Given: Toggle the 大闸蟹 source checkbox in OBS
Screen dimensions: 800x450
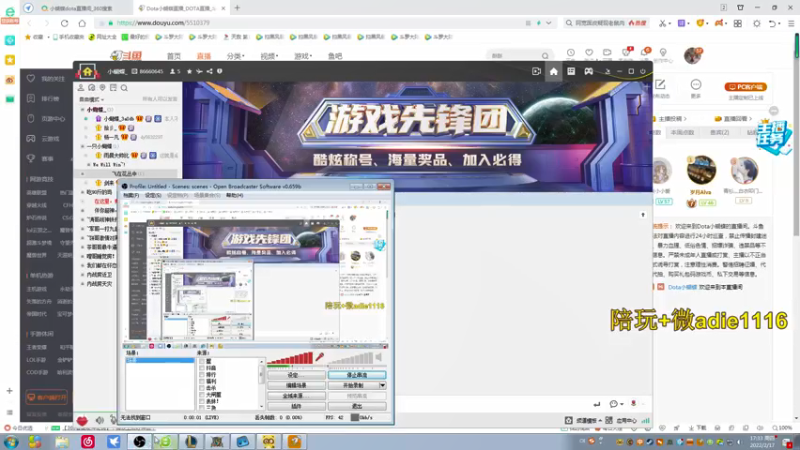Looking at the screenshot, I should point(202,394).
